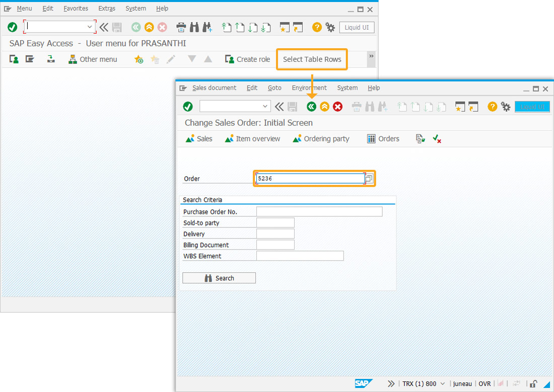Click orange Exit up-arrow icon in SAP Easy Access
Screen dimensions: 554x392
tap(149, 27)
